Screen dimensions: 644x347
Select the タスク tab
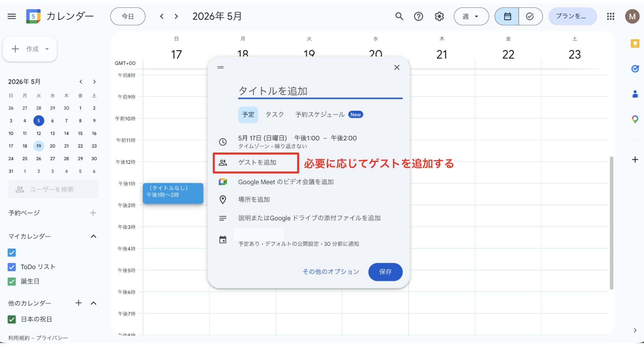click(x=274, y=115)
